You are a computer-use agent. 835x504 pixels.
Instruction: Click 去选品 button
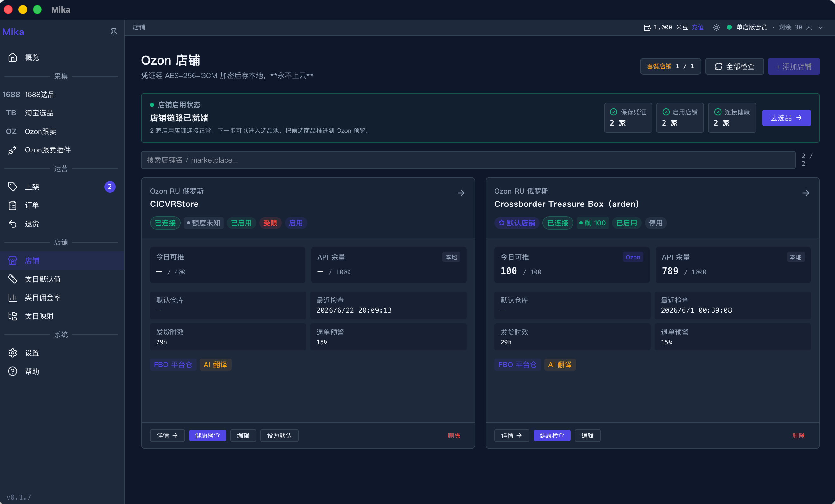pyautogui.click(x=786, y=118)
